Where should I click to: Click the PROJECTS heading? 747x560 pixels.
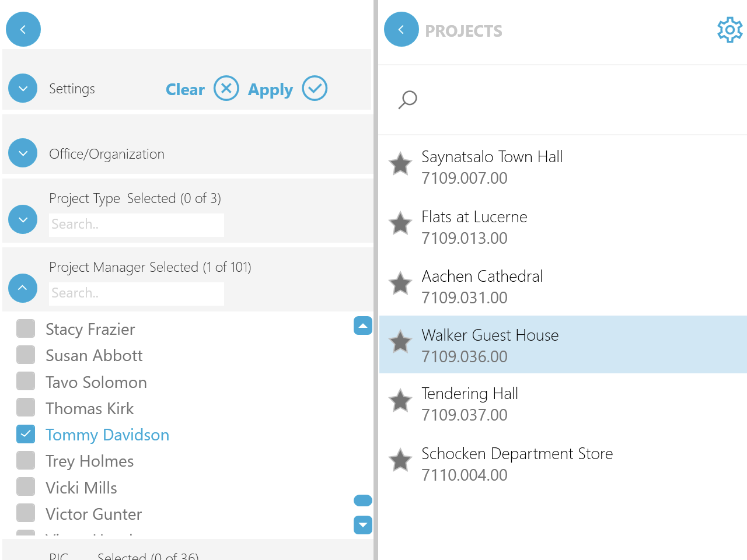[463, 31]
